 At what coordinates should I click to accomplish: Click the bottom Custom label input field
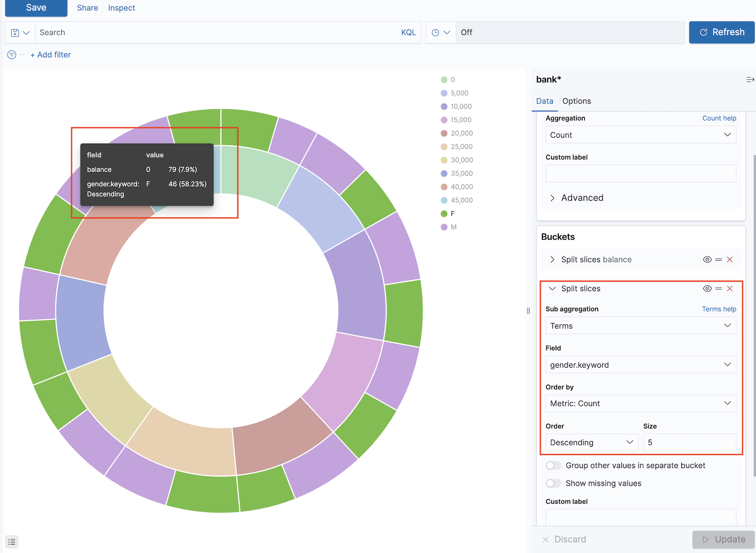pyautogui.click(x=640, y=517)
